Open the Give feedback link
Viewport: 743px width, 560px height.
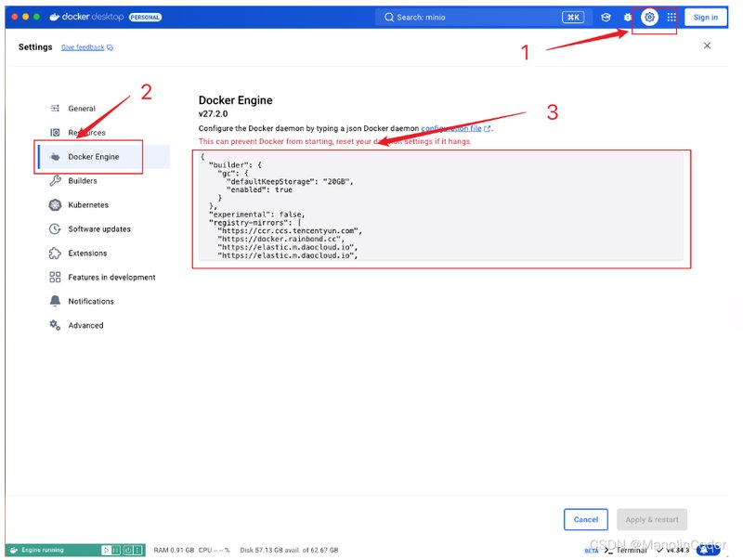click(x=86, y=47)
